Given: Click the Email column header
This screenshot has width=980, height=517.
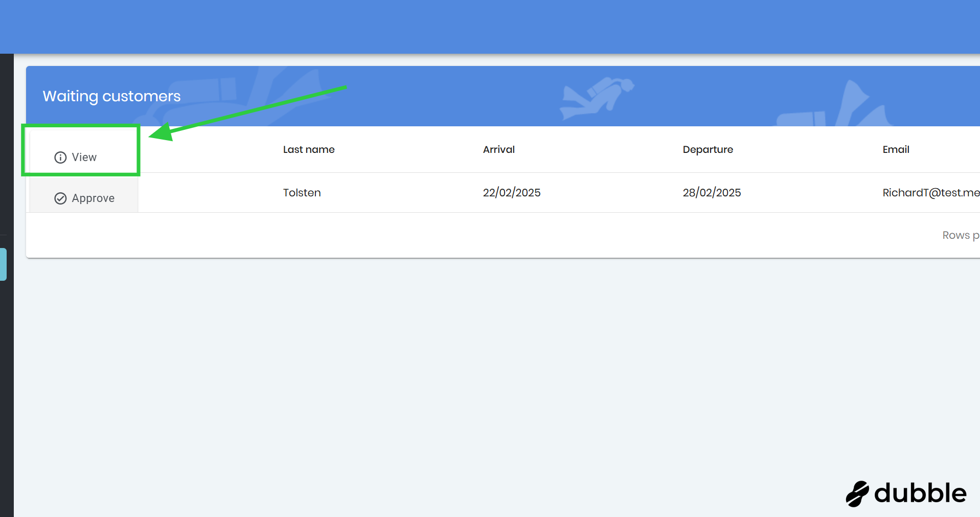Looking at the screenshot, I should point(896,149).
